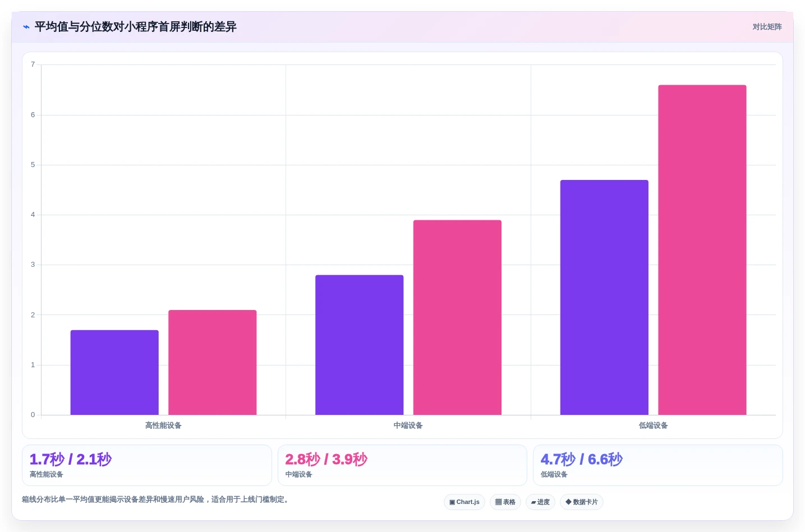Select the 进度 chip
The height and width of the screenshot is (532, 805).
pyautogui.click(x=540, y=502)
